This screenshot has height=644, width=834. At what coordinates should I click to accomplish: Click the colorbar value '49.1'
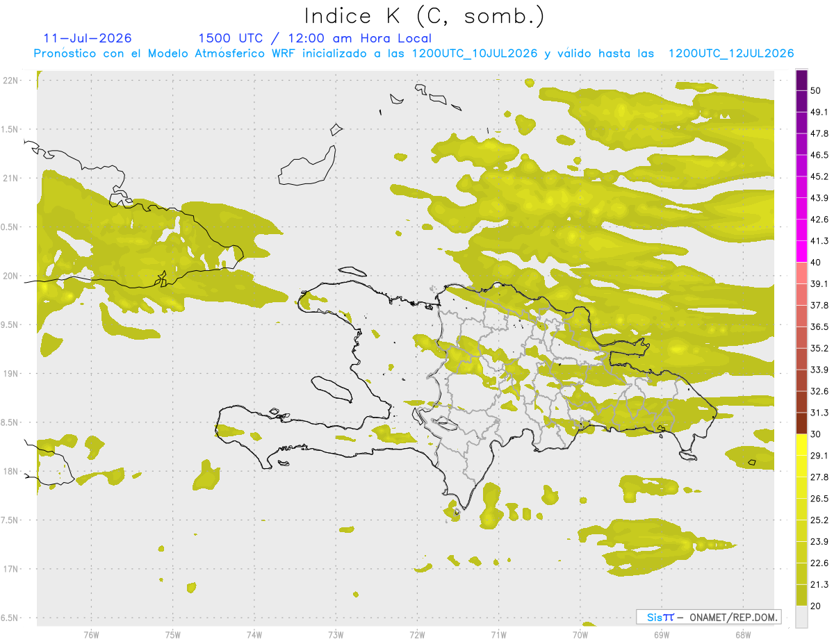tap(819, 112)
